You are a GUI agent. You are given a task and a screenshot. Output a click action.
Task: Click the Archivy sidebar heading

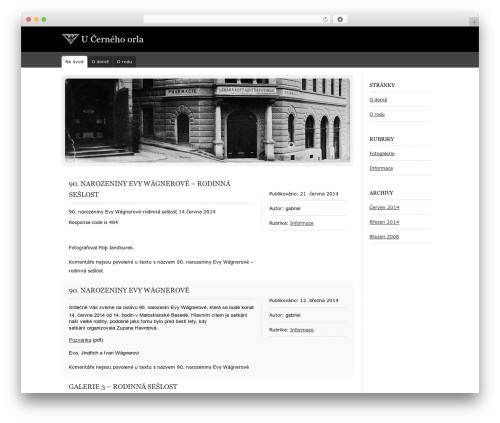(x=381, y=193)
